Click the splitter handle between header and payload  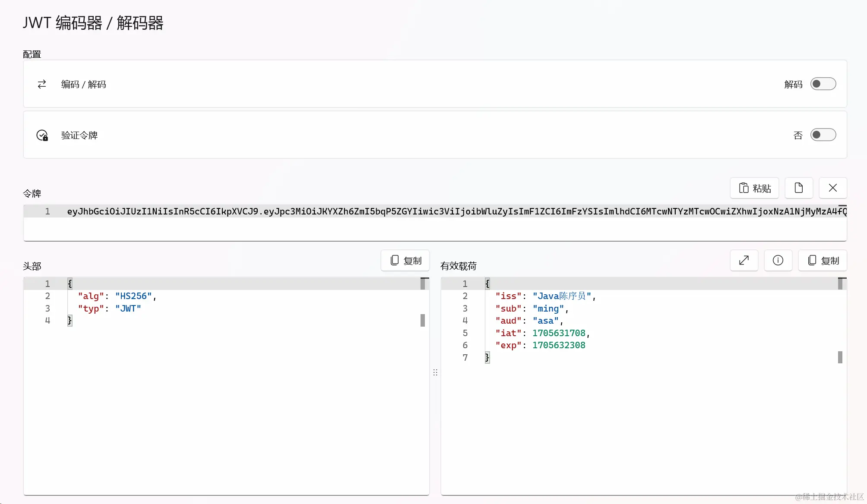click(435, 372)
